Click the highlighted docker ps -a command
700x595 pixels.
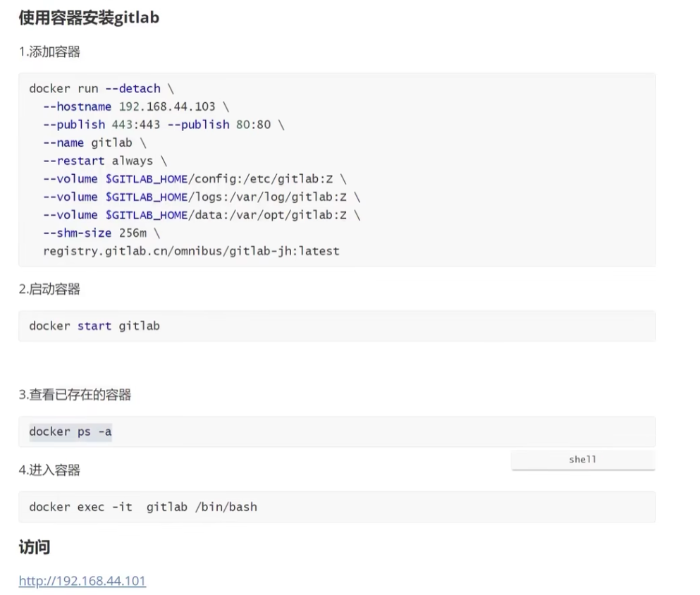click(x=70, y=431)
